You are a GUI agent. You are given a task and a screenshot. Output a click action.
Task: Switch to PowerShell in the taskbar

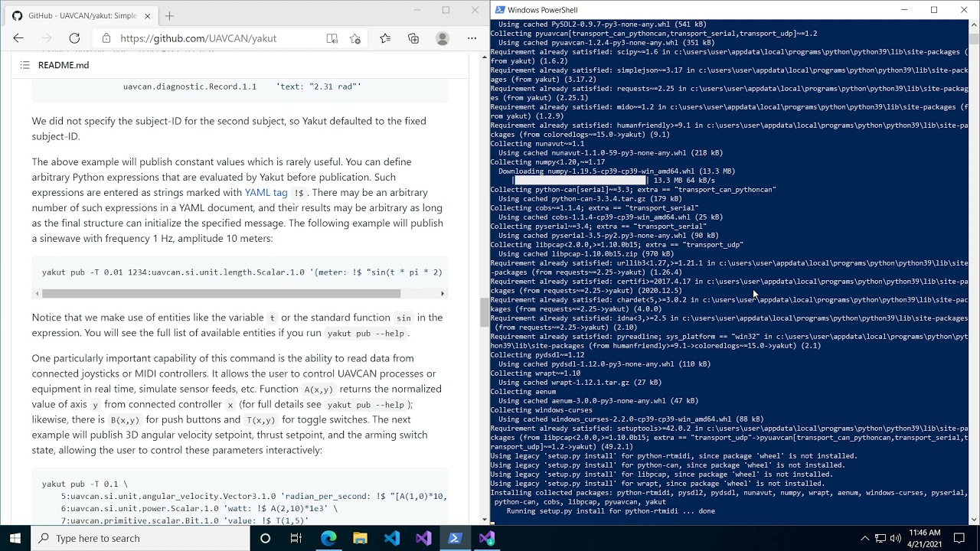pyautogui.click(x=454, y=538)
